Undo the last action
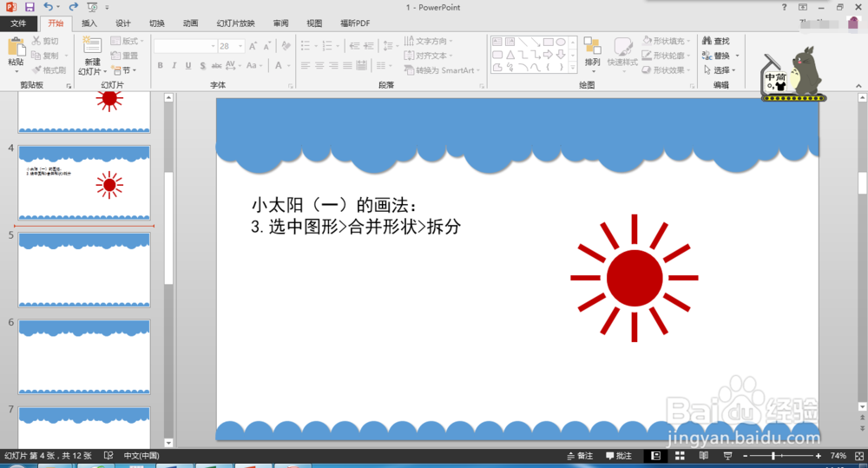This screenshot has width=868, height=468. pyautogui.click(x=48, y=7)
